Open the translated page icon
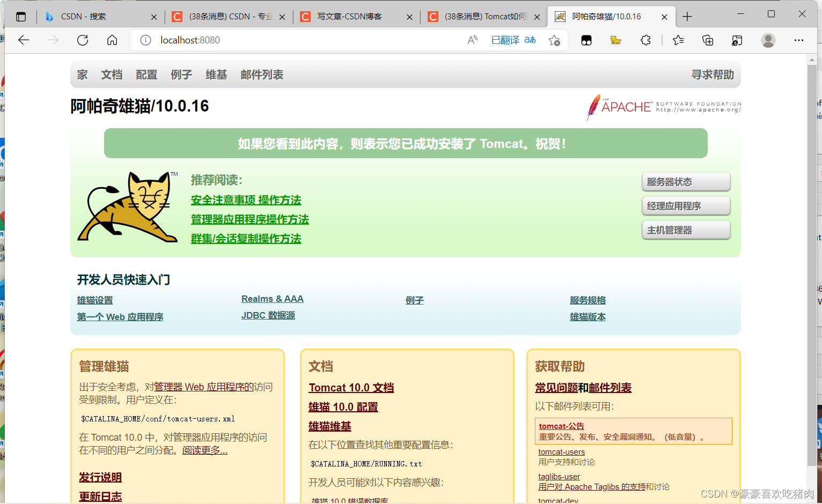The image size is (822, 504). click(x=530, y=40)
